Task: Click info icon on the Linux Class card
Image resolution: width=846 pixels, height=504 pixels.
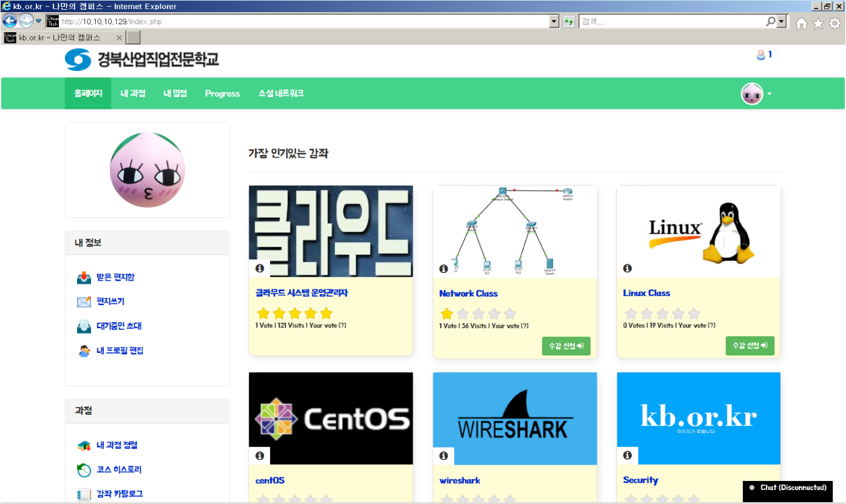Action: click(628, 268)
